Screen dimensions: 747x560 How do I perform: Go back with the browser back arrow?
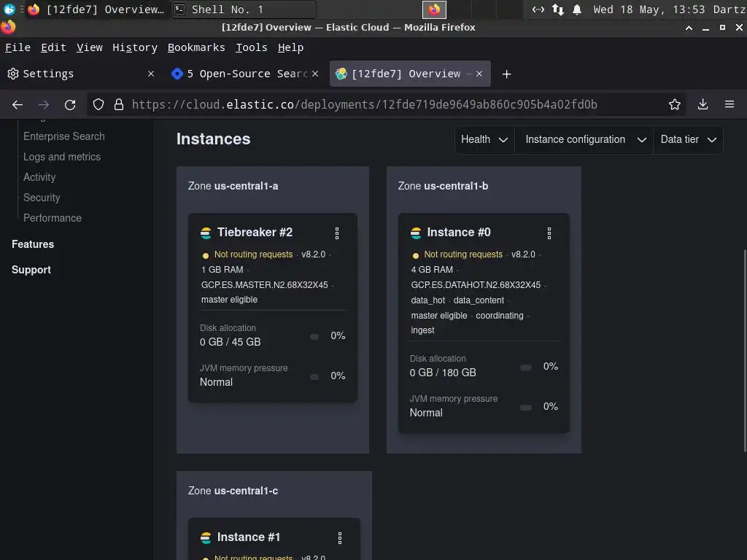point(18,105)
